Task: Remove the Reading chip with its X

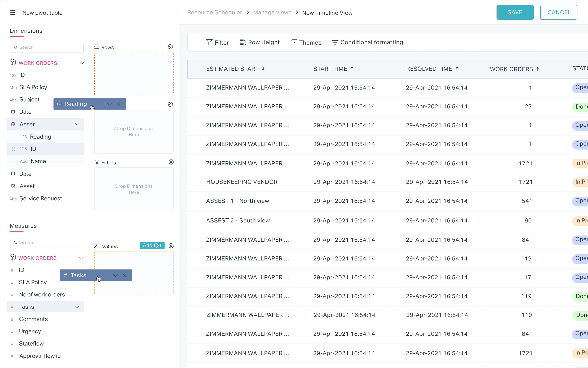Action: 118,104
